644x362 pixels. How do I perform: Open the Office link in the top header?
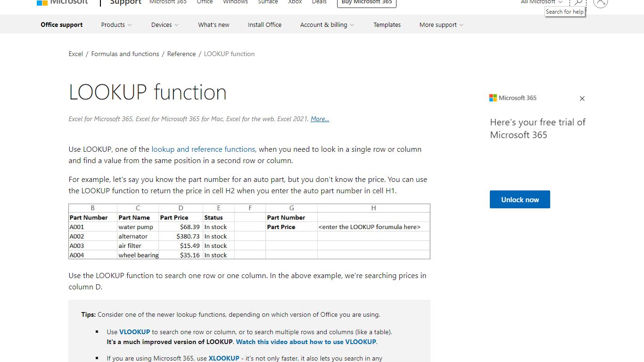click(x=205, y=2)
